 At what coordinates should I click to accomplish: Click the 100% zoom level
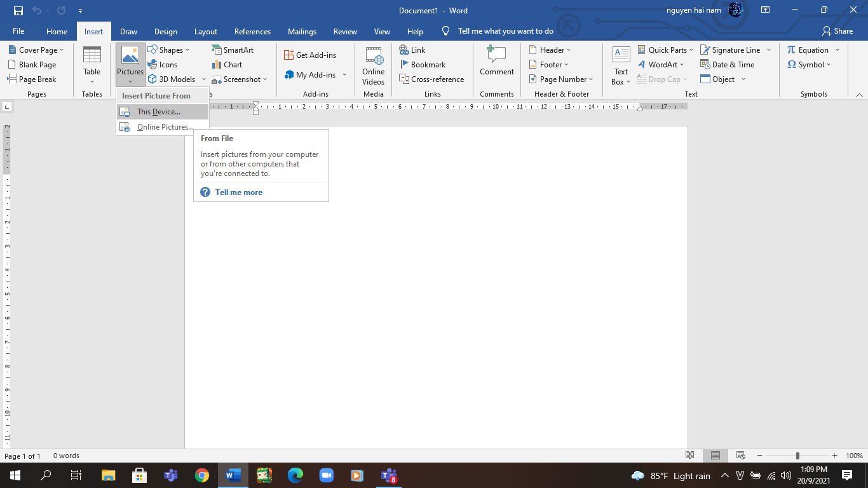(x=854, y=456)
